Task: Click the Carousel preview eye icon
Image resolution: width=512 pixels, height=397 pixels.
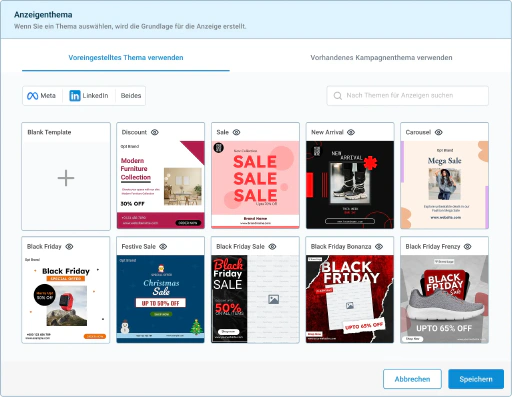Action: (439, 132)
